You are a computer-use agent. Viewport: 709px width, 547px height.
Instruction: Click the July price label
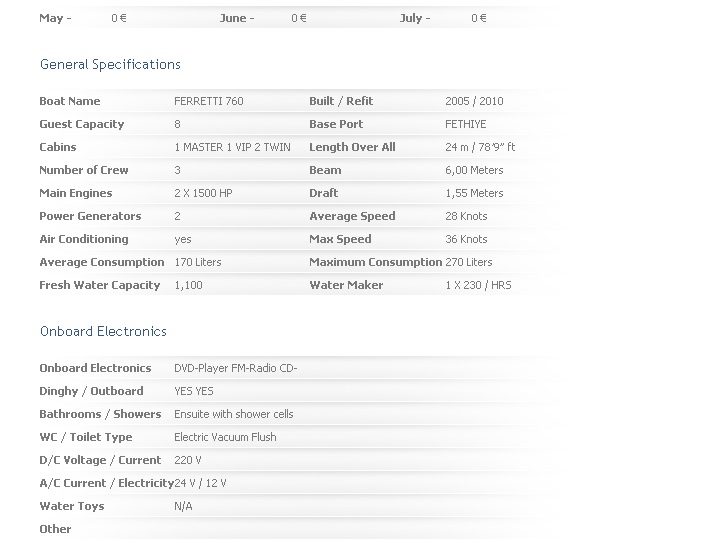click(x=415, y=18)
